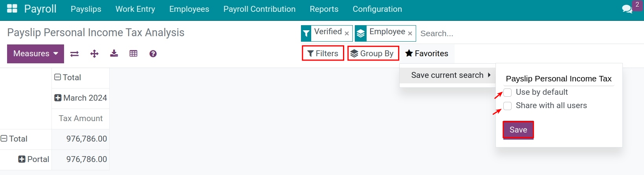This screenshot has height=175, width=644.
Task: Open the Configuration menu
Action: pos(377,9)
